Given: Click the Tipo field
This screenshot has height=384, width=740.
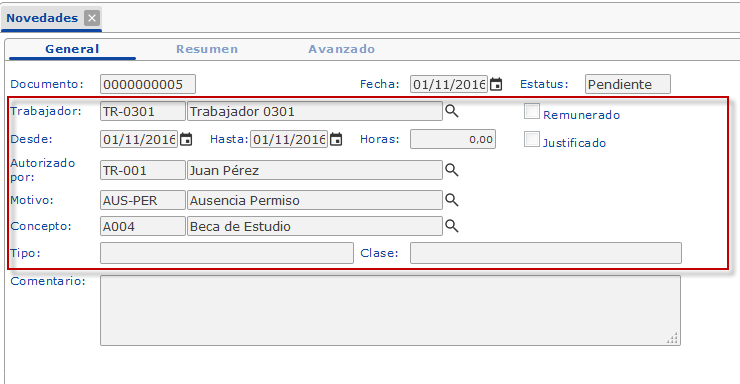Looking at the screenshot, I should pyautogui.click(x=227, y=253).
